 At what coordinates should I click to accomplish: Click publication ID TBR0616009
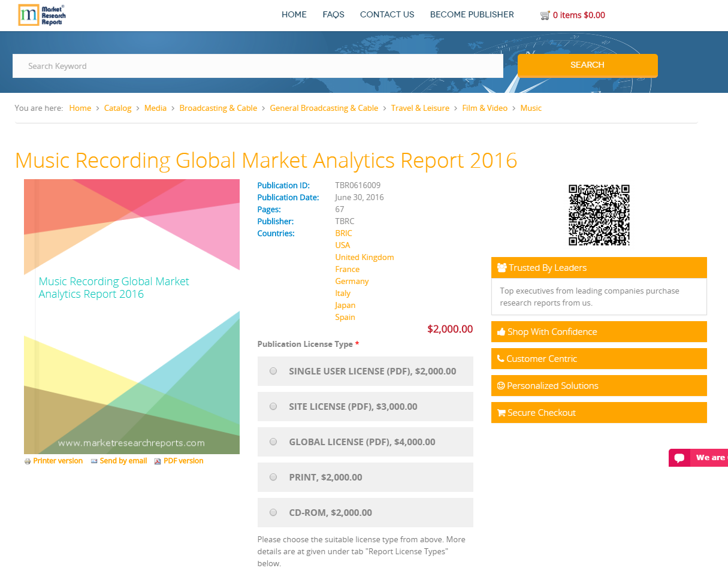point(358,186)
